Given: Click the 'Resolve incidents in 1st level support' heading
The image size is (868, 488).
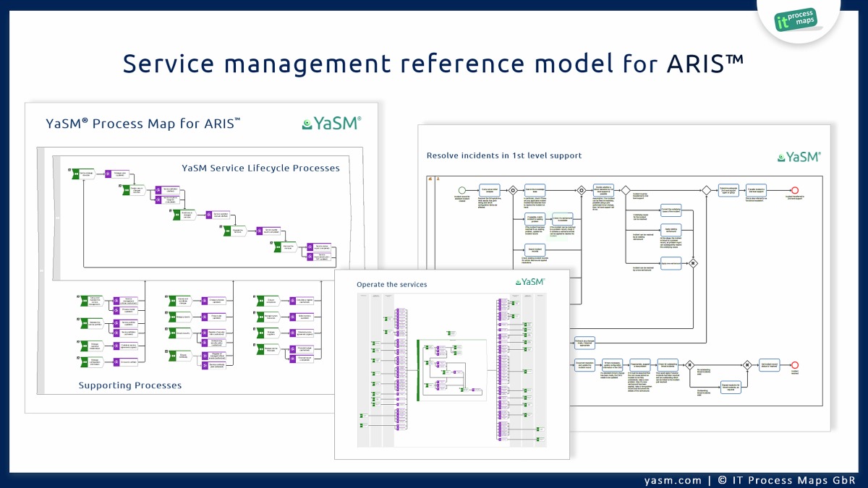Looking at the screenshot, I should pyautogui.click(x=504, y=155).
